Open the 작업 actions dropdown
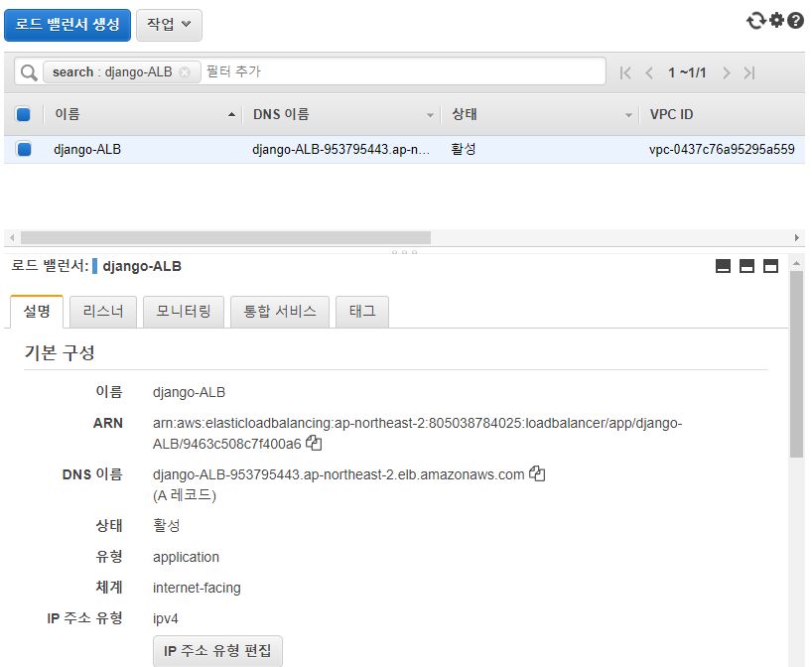 (x=169, y=25)
